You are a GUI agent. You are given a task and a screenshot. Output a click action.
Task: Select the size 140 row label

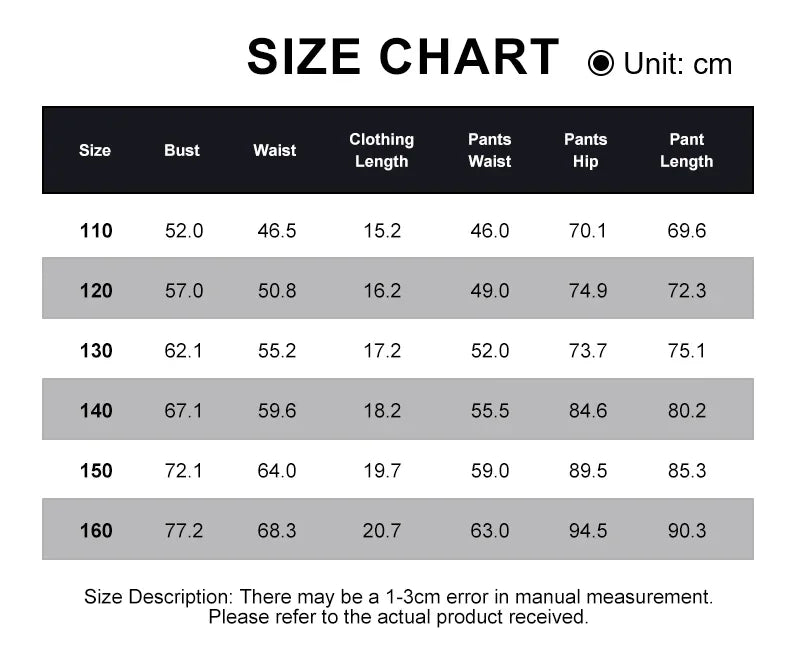click(x=96, y=411)
